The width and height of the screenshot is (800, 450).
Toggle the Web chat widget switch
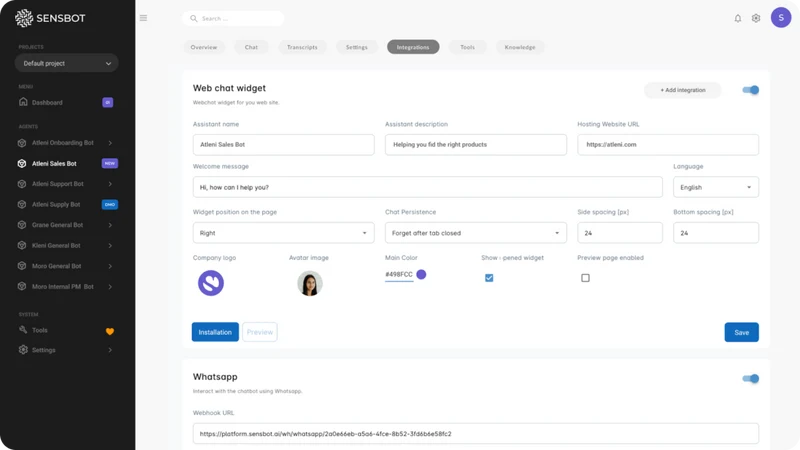(751, 90)
